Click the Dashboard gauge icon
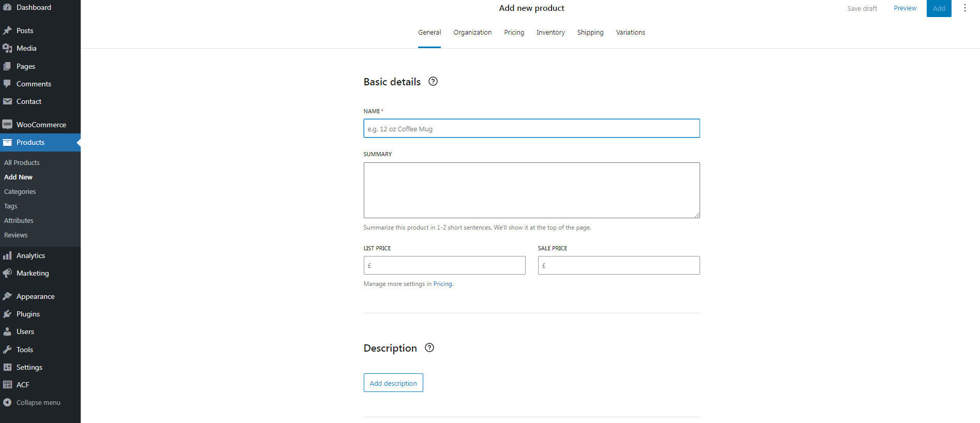This screenshot has width=980, height=423. point(7,7)
